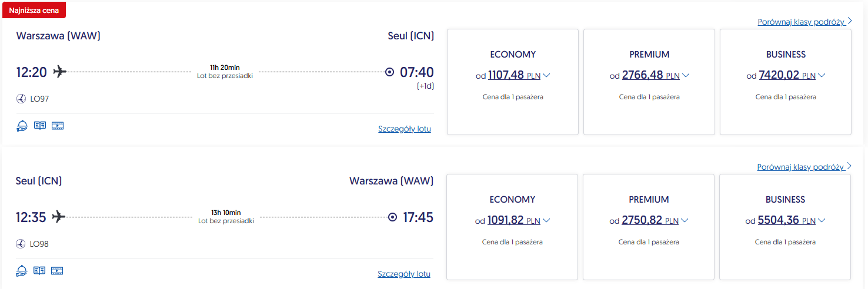Expand Economy fare 1091,82 PLN dropdown
Viewport: 868px width, 289px height.
click(x=546, y=220)
